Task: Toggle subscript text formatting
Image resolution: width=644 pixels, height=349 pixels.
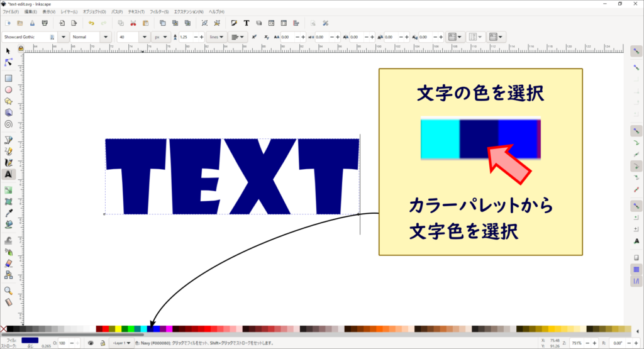Action: point(266,37)
